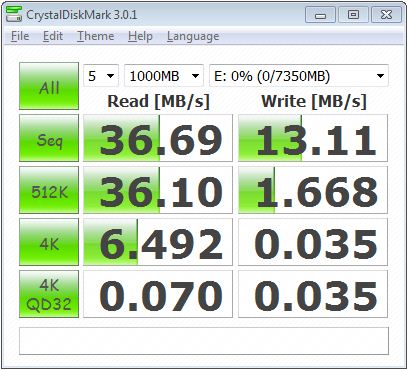Screen dimensions: 407x370
Task: Click the 4K write result 0.035
Action: [313, 242]
